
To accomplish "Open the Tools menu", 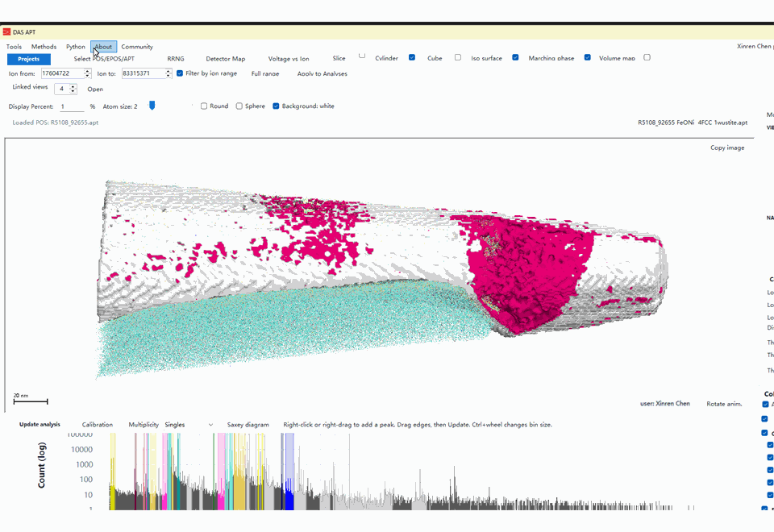I will pyautogui.click(x=14, y=47).
